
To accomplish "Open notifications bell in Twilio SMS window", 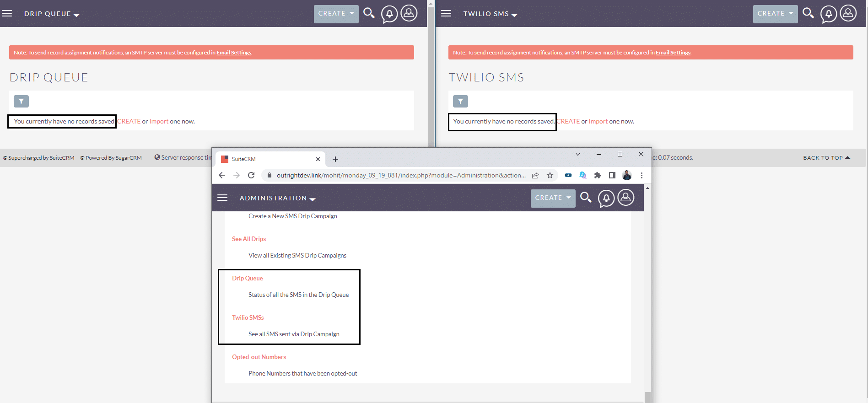I will point(829,14).
